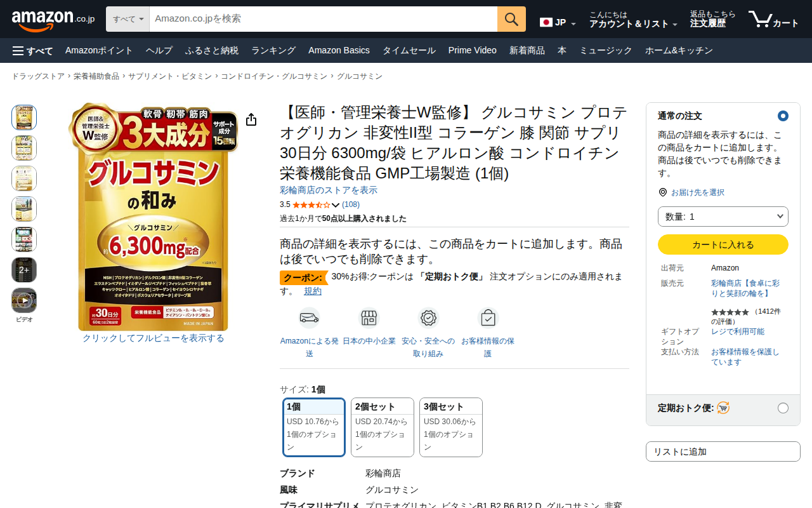Select the 定期おトク便 radio button
812x508 pixels.
783,408
